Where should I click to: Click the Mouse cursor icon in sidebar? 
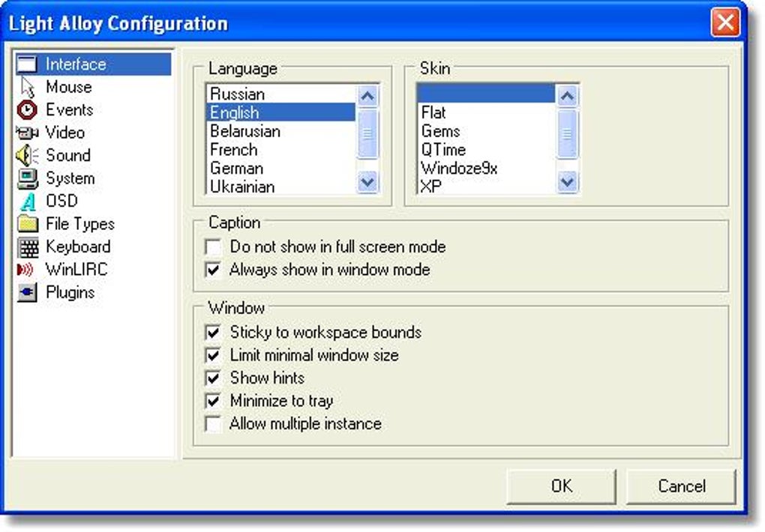pyautogui.click(x=28, y=87)
